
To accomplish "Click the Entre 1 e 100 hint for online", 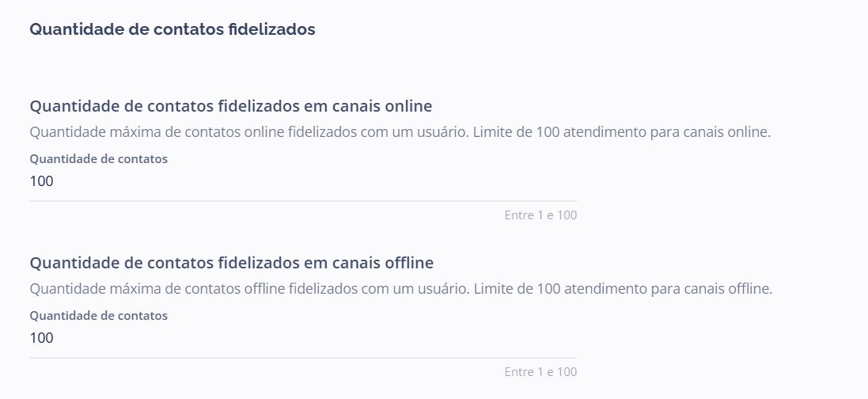I will pyautogui.click(x=540, y=215).
